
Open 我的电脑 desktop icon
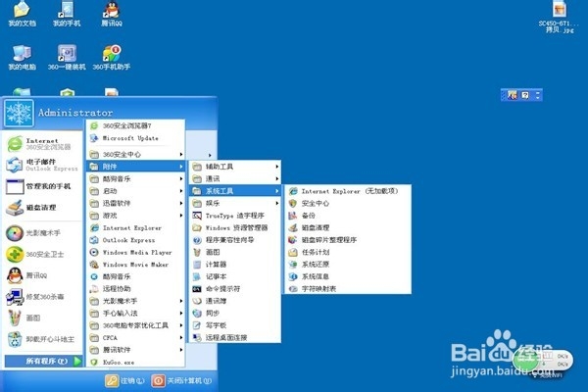click(22, 58)
